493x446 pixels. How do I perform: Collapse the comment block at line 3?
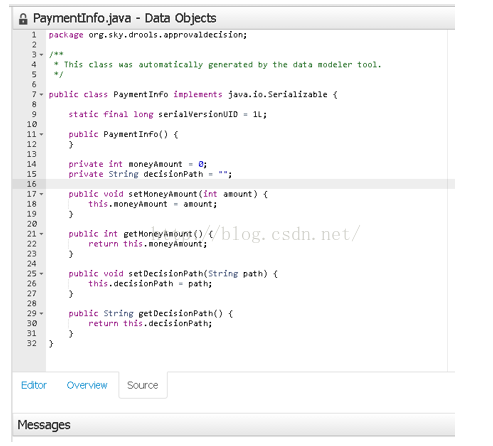[x=42, y=55]
